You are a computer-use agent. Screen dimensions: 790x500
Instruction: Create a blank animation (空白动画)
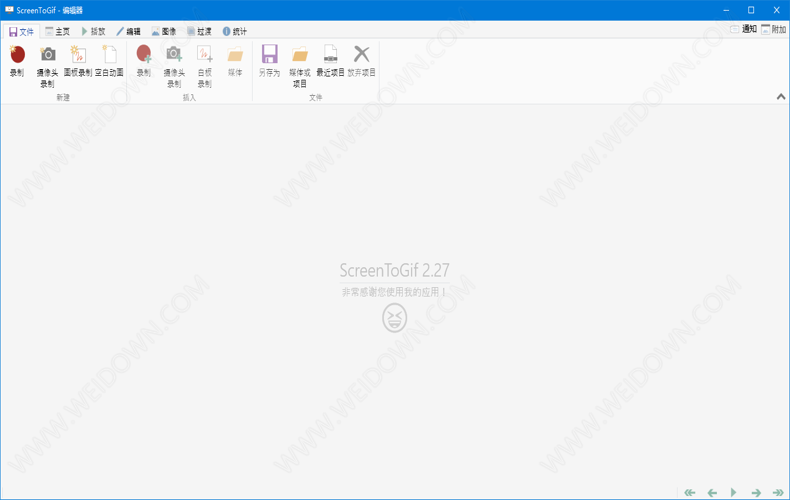(109, 61)
